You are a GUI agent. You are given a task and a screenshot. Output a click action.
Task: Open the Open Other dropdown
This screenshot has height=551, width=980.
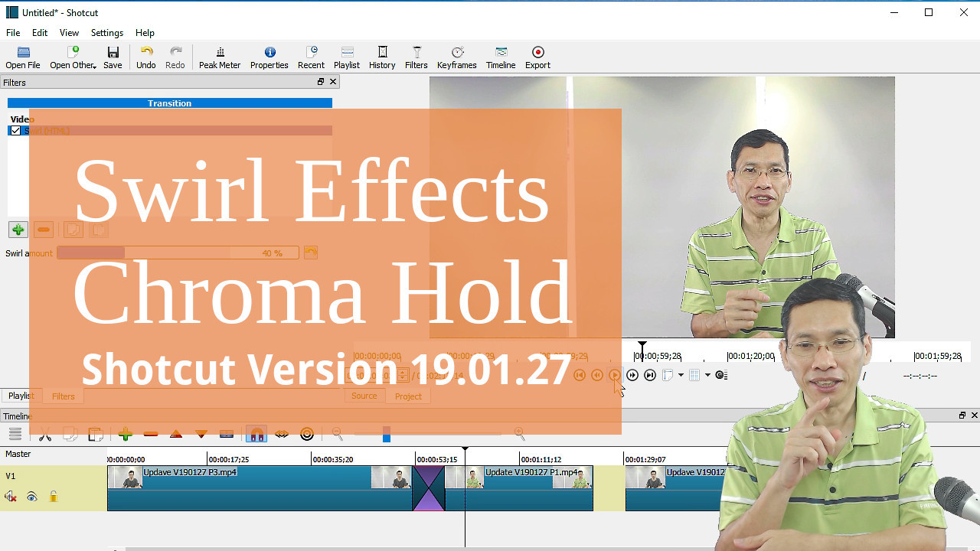[73, 57]
